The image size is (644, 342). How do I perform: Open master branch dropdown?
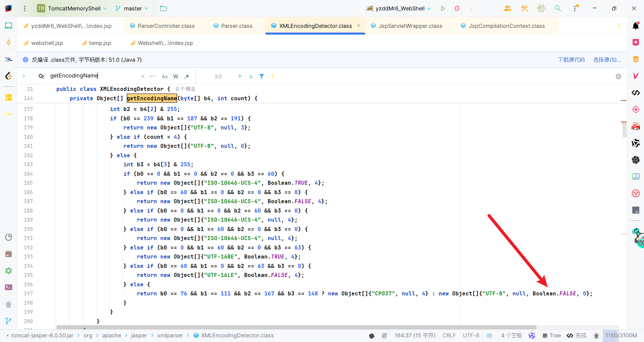coord(132,8)
